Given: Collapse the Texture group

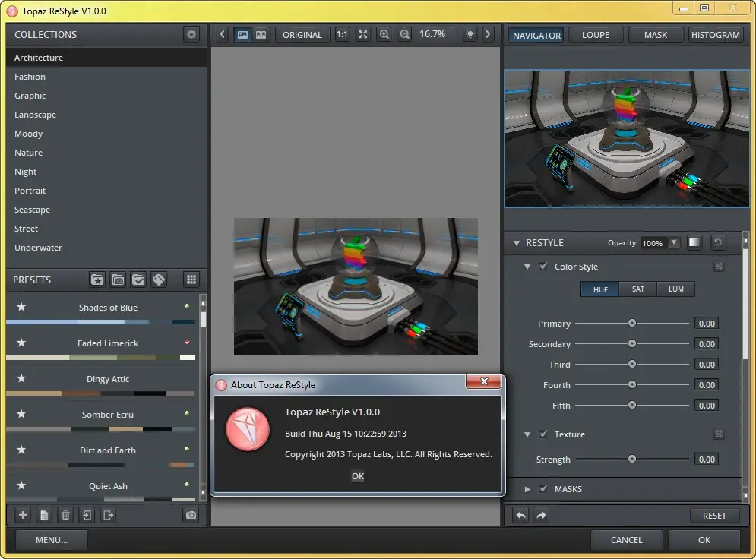Looking at the screenshot, I should pyautogui.click(x=527, y=434).
